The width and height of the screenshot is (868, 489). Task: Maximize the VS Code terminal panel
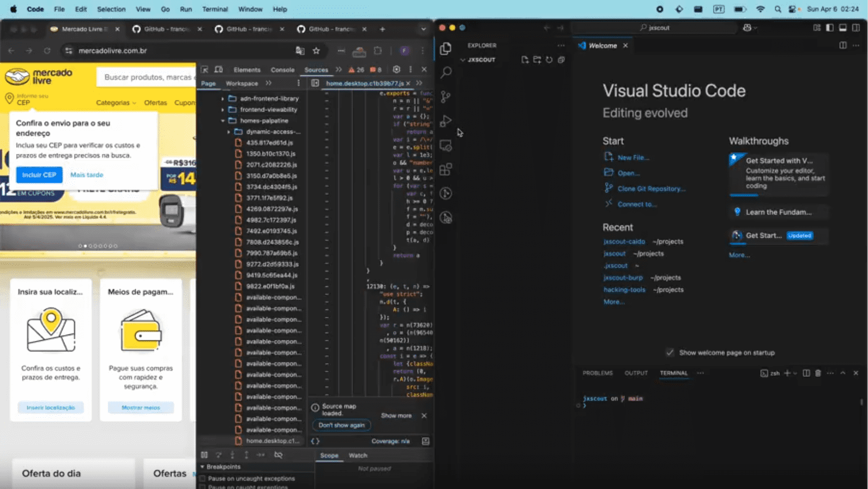843,373
